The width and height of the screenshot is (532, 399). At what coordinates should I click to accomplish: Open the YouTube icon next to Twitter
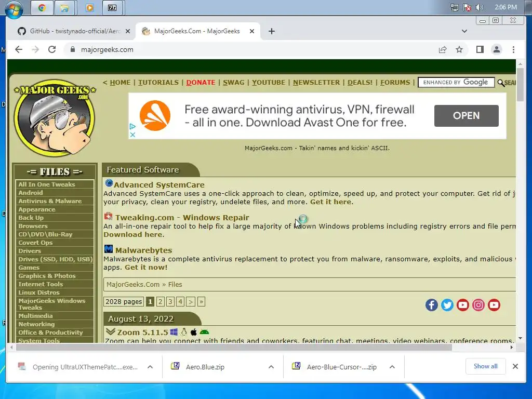click(x=463, y=304)
